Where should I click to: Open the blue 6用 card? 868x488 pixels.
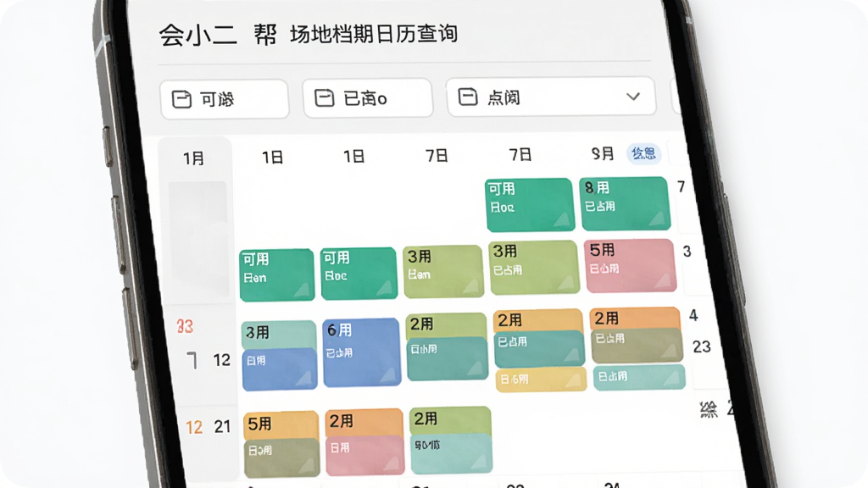pos(361,352)
